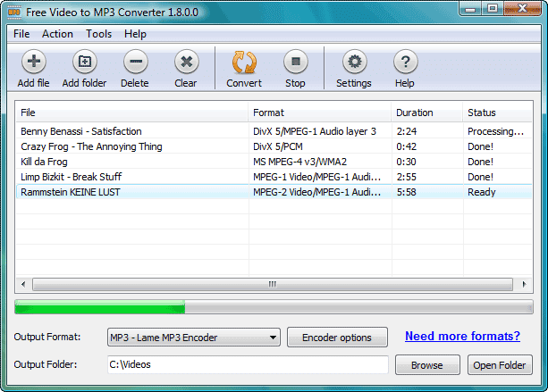Click the Browse button
The height and width of the screenshot is (392, 548).
click(x=427, y=365)
